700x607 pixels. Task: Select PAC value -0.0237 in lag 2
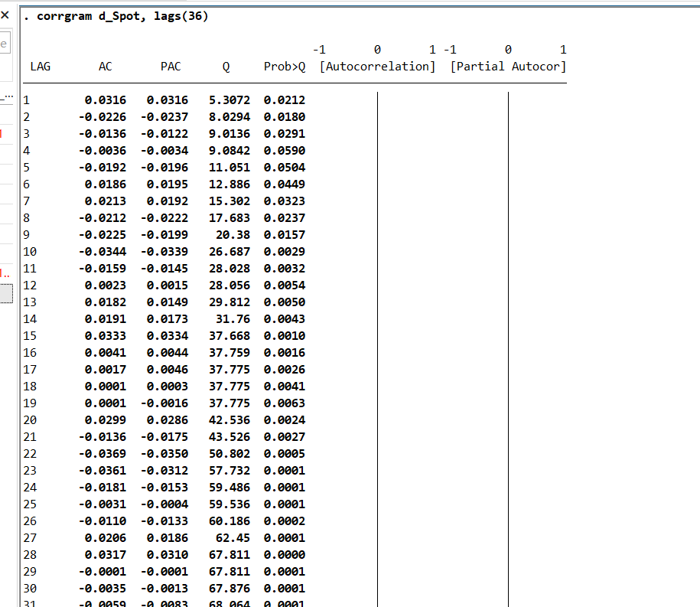(164, 117)
